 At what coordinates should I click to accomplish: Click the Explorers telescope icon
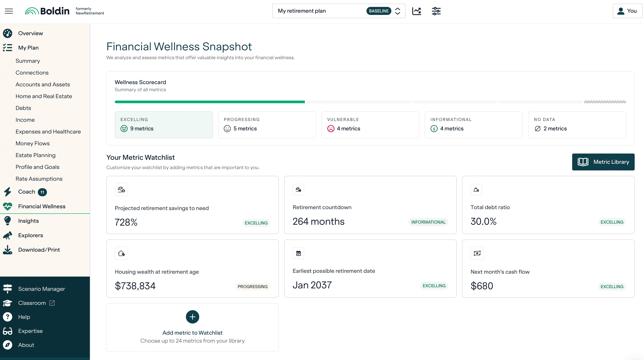[8, 235]
